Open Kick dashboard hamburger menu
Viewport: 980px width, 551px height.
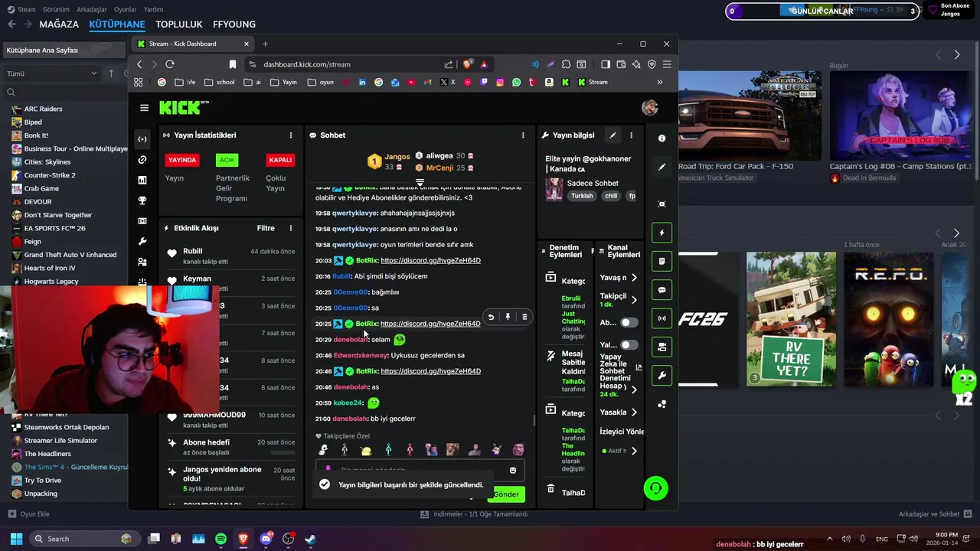pyautogui.click(x=144, y=108)
